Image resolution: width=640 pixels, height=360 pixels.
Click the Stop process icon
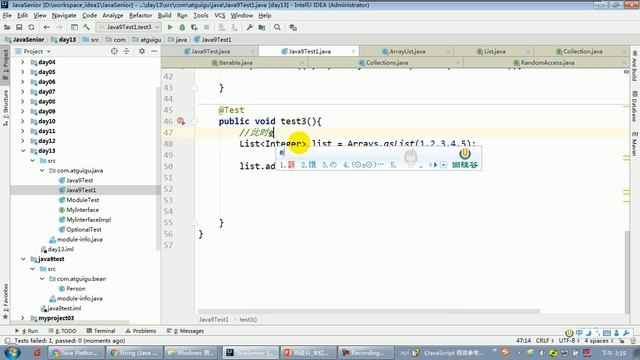tap(207, 27)
